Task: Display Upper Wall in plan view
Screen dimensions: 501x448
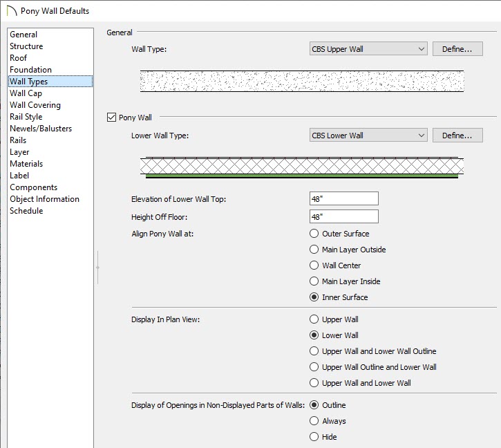Action: [314, 319]
